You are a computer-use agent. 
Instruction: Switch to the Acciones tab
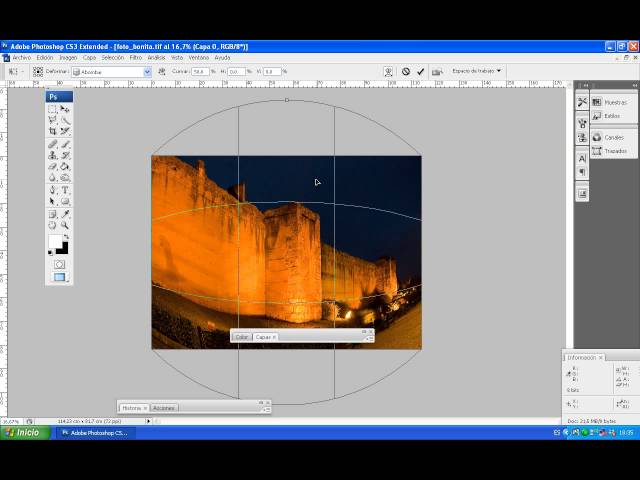(x=164, y=408)
